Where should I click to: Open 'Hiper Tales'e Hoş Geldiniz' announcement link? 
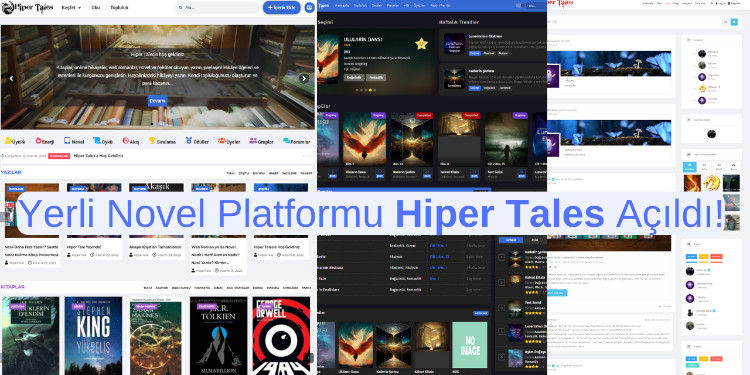click(x=98, y=156)
